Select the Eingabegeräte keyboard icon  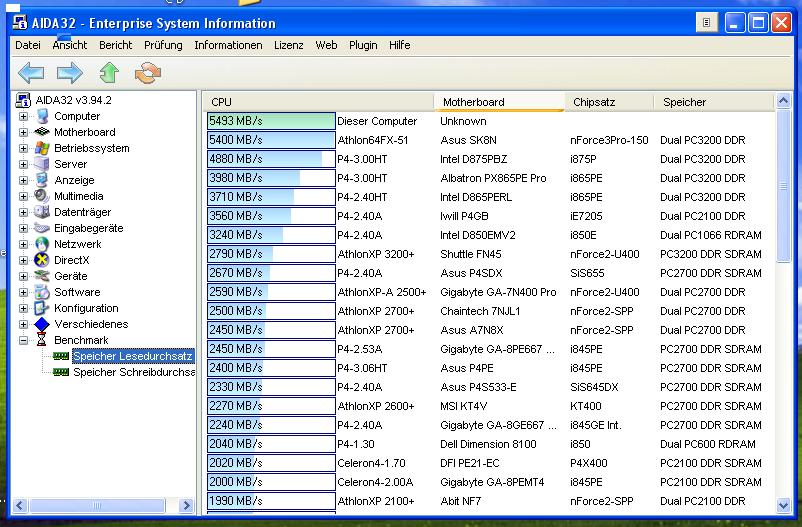[42, 228]
